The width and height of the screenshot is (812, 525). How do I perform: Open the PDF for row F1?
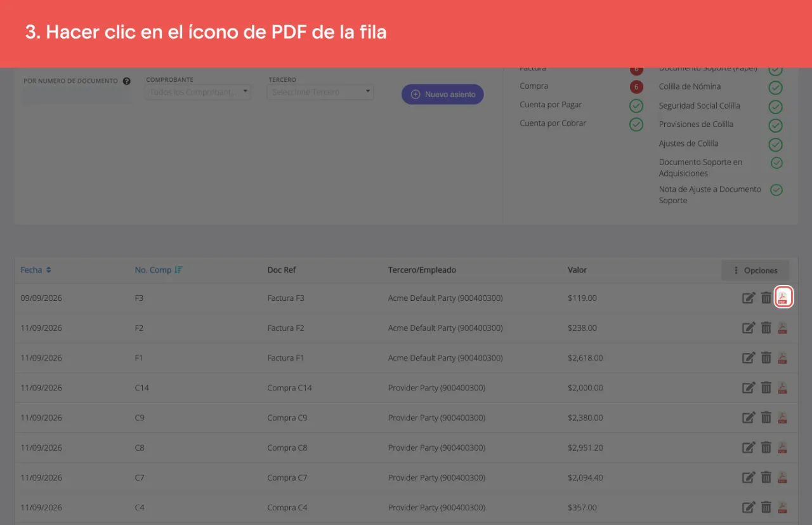tap(783, 357)
